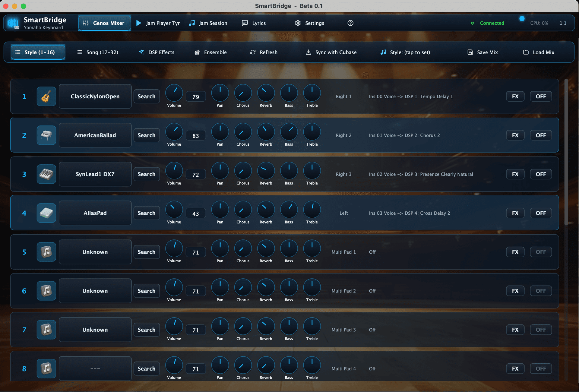Screen dimensions: 579x392
Task: Load Mix from file
Action: point(539,52)
